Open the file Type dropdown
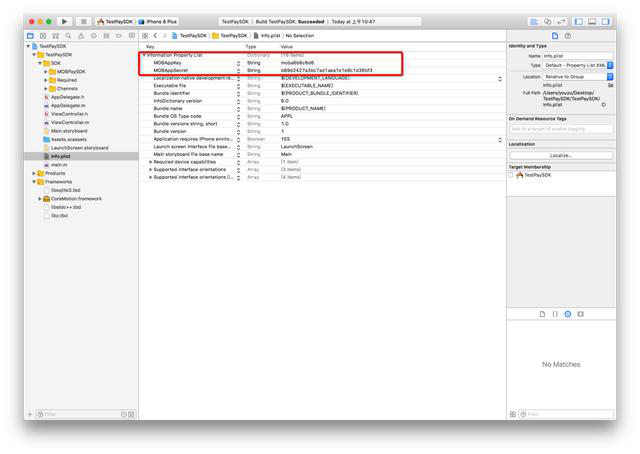Image resolution: width=640 pixels, height=454 pixels. tap(578, 65)
